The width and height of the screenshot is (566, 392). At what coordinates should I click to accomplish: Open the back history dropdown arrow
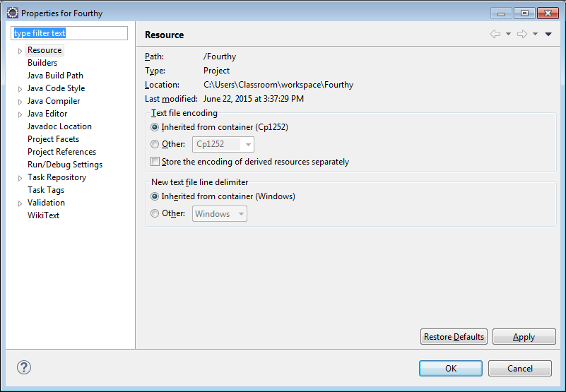coord(508,34)
